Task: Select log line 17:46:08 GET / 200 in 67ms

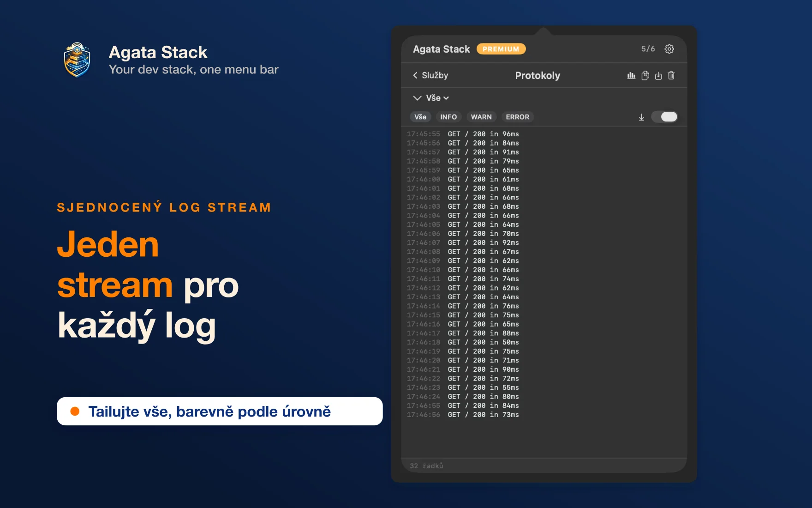Action: [x=463, y=252]
